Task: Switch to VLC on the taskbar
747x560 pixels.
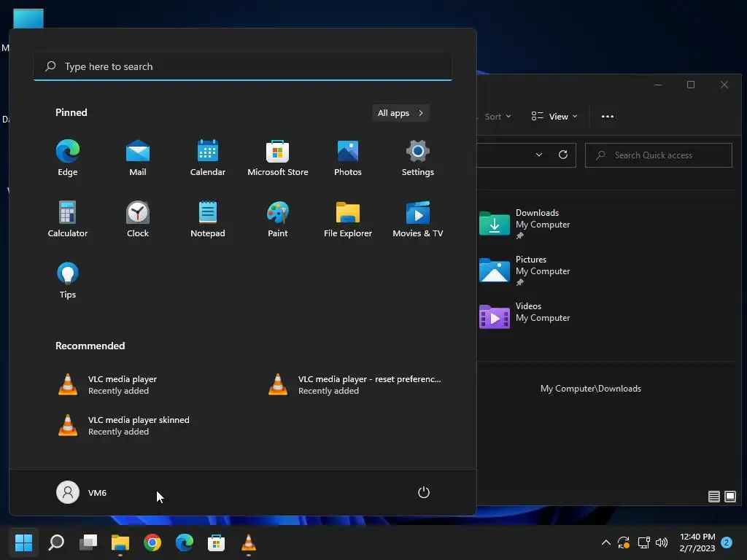Action: (248, 542)
